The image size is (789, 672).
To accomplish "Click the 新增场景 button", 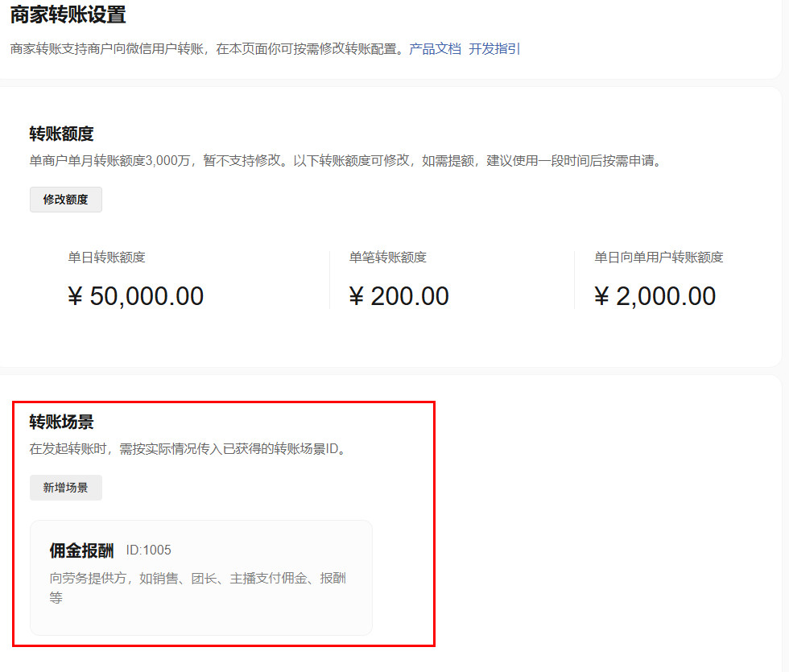I will 66,488.
